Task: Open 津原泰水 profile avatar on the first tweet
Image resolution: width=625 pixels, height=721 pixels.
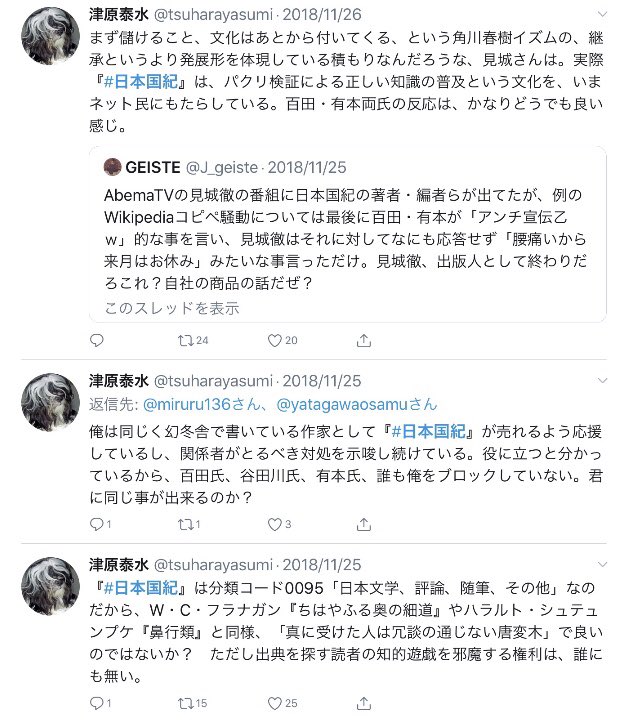Action: 51,36
